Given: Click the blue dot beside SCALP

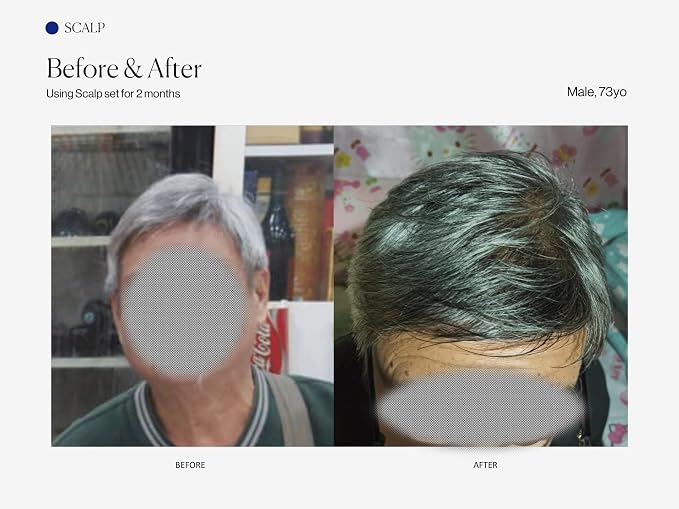Looking at the screenshot, I should (52, 28).
